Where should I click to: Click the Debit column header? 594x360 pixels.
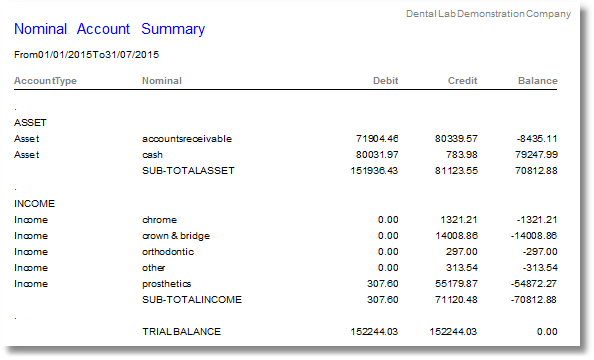[386, 81]
